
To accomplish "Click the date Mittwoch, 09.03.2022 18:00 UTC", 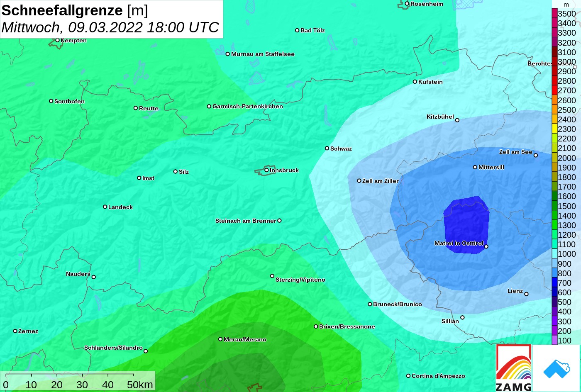I will (x=110, y=27).
